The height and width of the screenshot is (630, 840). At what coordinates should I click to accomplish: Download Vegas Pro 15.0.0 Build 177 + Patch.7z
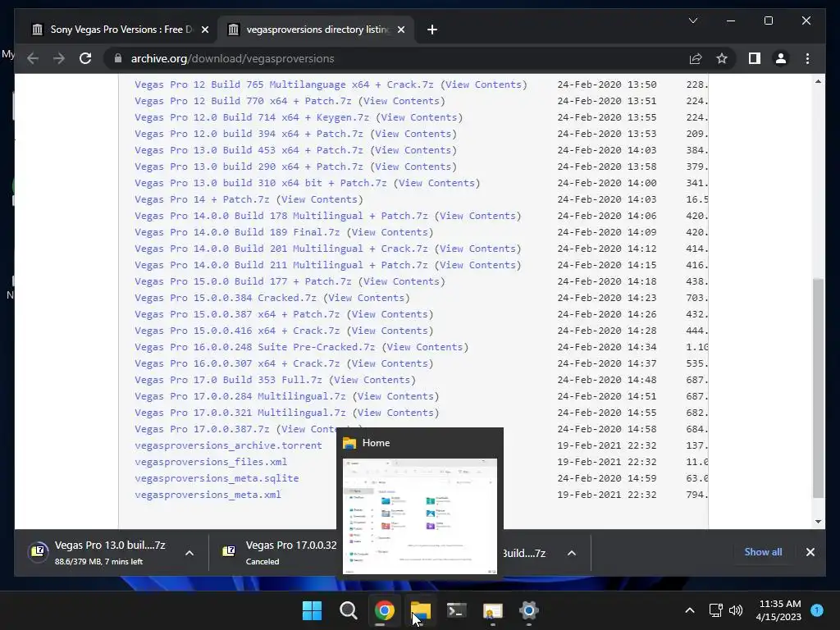click(243, 282)
